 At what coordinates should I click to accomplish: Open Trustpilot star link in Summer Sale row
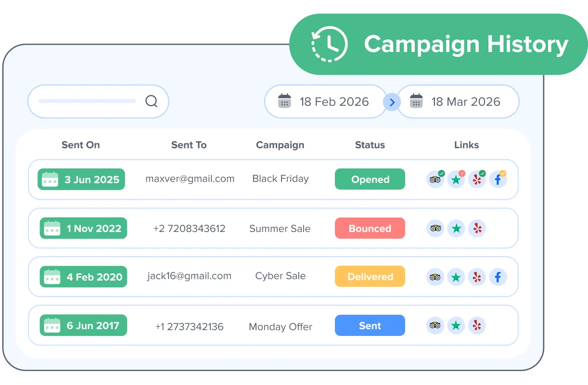(x=456, y=228)
